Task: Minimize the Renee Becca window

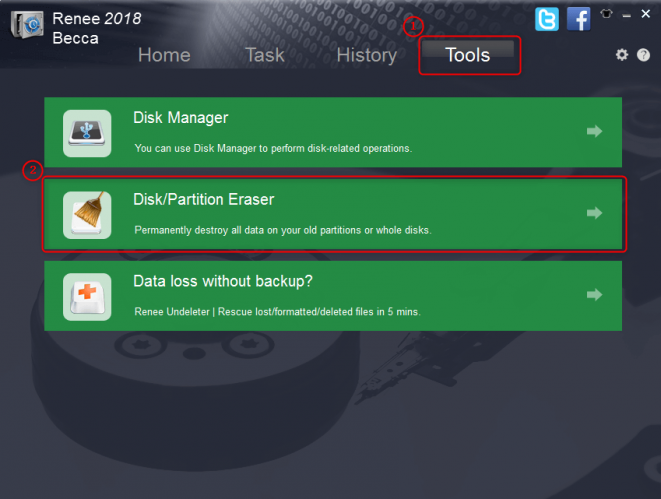Action: 627,15
